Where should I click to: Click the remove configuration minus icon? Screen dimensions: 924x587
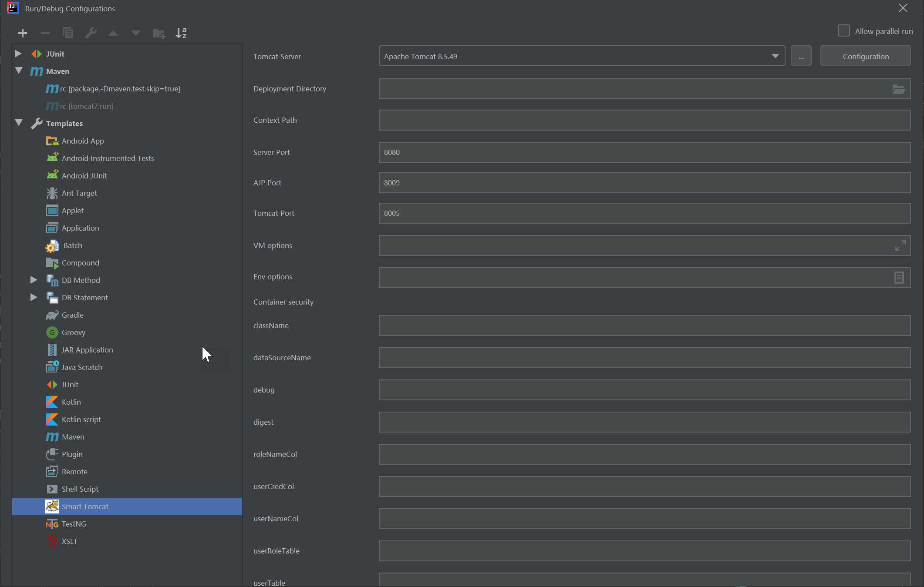(45, 33)
